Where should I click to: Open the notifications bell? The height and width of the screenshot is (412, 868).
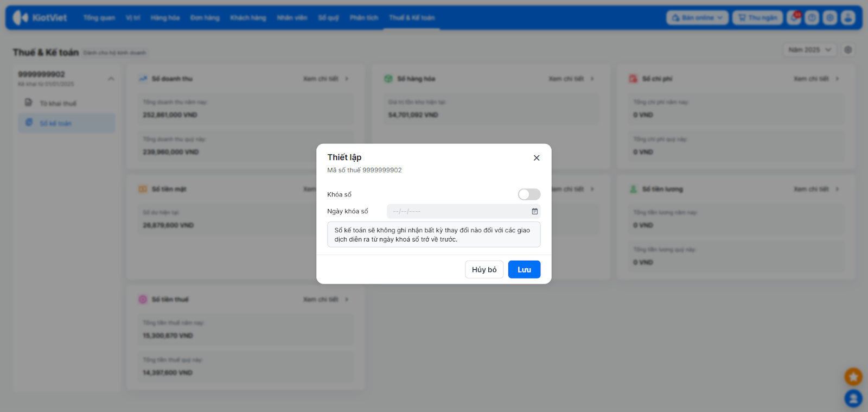795,18
